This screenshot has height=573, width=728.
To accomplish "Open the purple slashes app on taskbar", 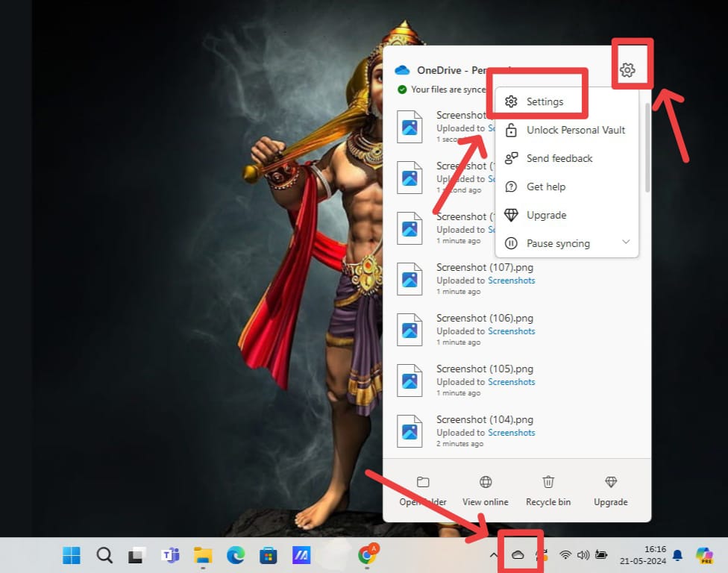I will click(301, 555).
